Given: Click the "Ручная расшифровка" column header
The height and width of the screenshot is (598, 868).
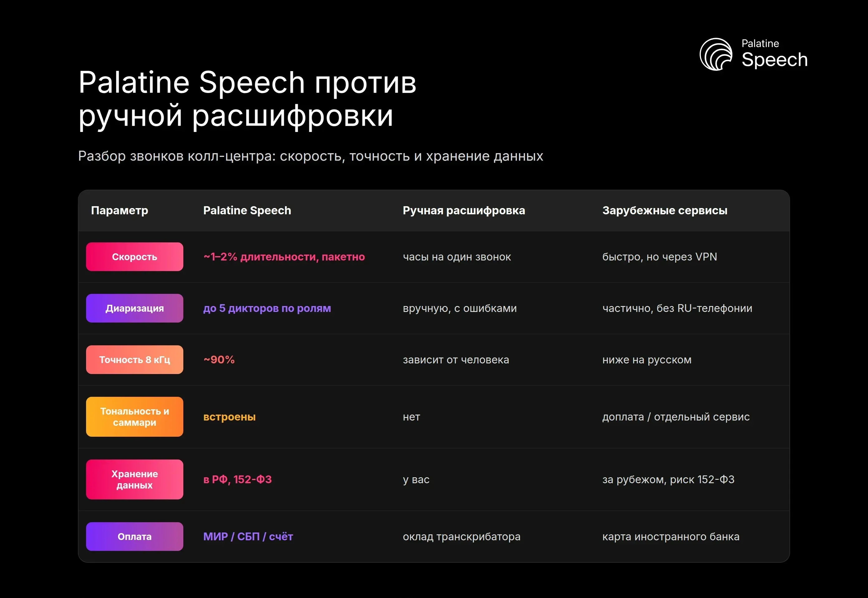Looking at the screenshot, I should pos(464,211).
